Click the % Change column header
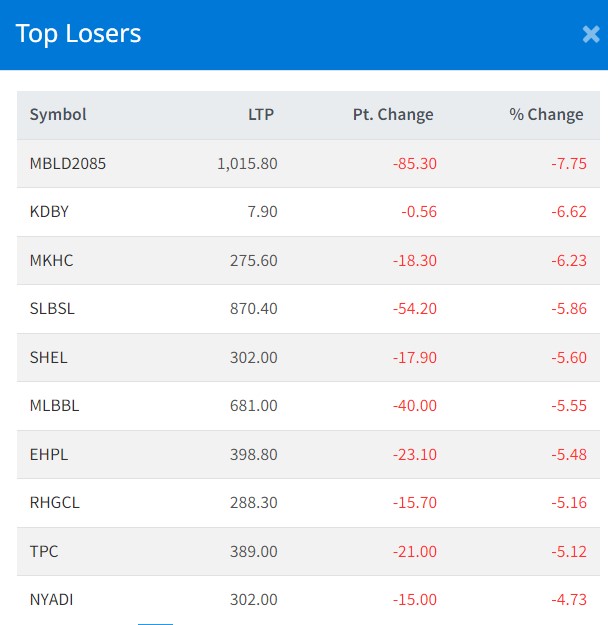This screenshot has height=625, width=608. pyautogui.click(x=546, y=114)
